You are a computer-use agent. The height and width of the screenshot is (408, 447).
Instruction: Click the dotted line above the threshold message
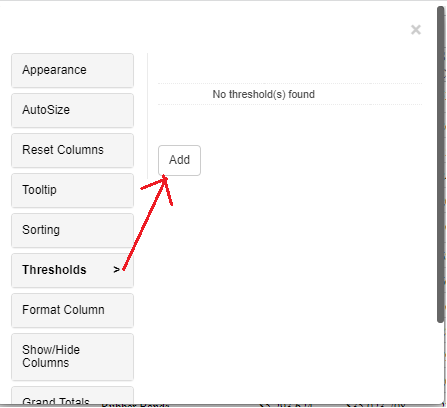pyautogui.click(x=290, y=83)
